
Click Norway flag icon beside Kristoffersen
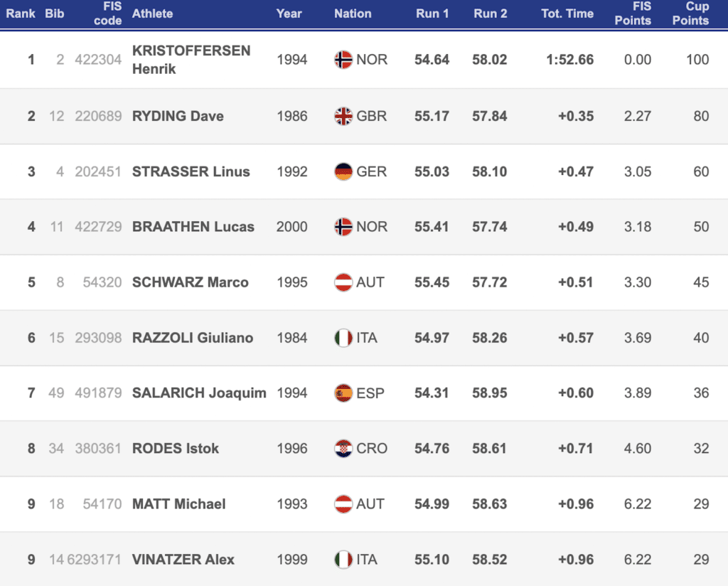(343, 60)
